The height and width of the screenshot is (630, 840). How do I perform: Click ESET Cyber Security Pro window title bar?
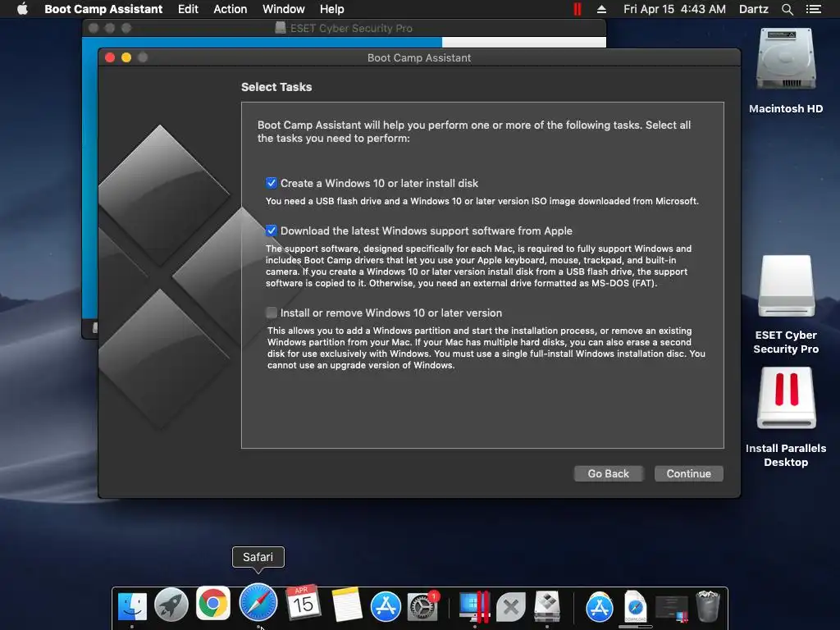(344, 28)
